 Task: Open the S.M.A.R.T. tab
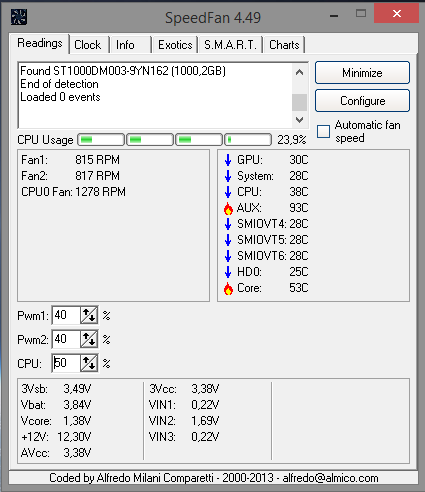pyautogui.click(x=230, y=45)
